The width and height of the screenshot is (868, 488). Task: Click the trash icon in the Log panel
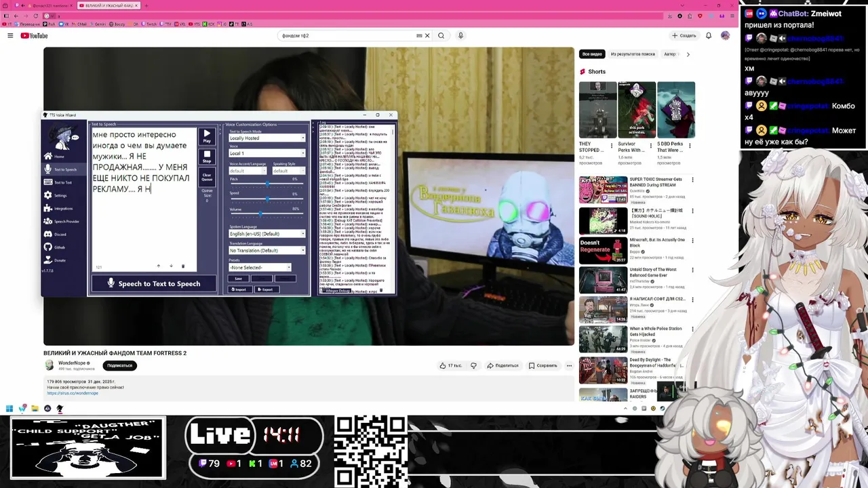pos(381,290)
